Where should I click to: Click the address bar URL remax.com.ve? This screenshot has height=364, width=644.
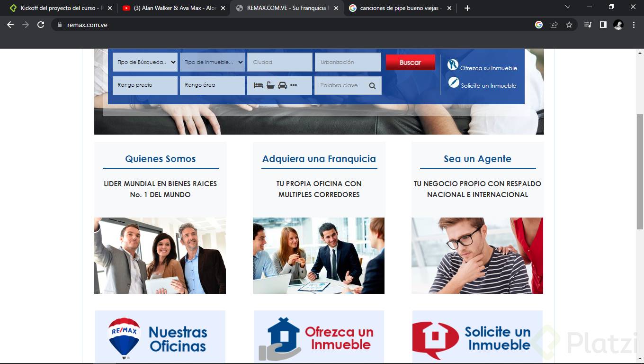(87, 25)
